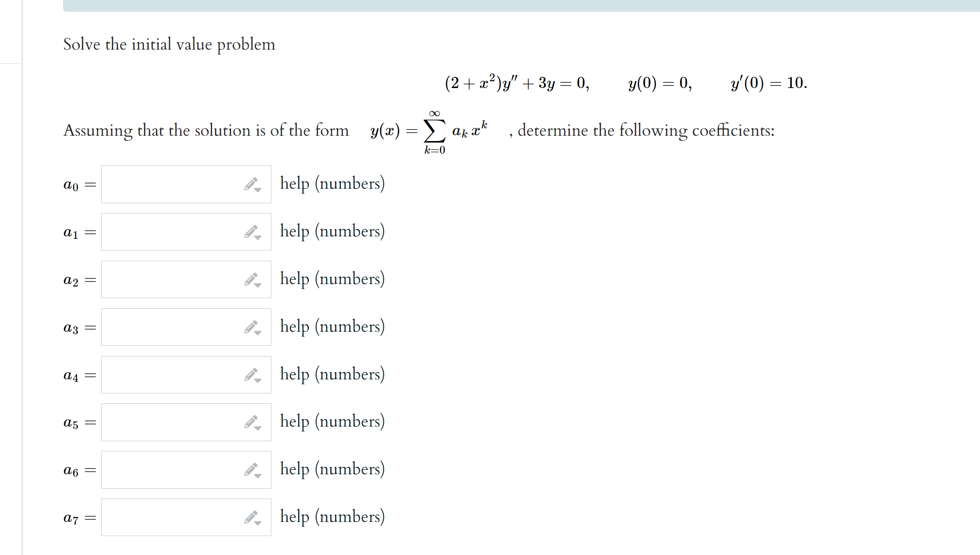
Task: Click inside the a1 answer field
Action: (170, 232)
